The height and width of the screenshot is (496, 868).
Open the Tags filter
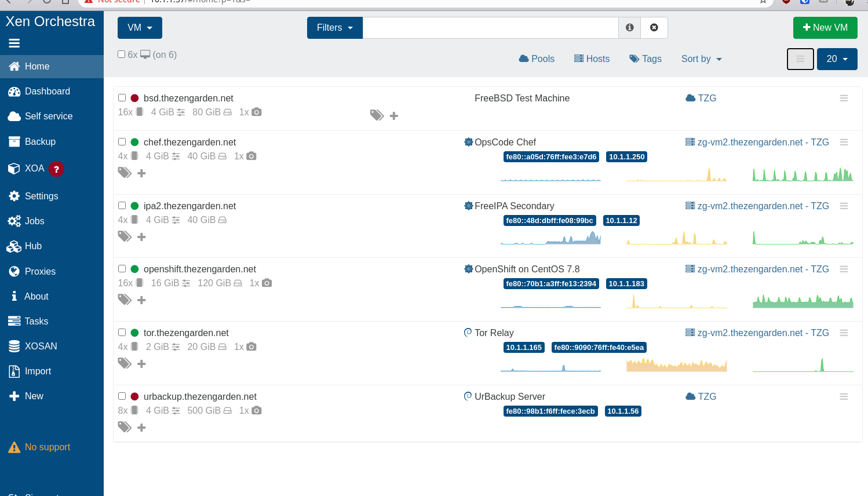(x=645, y=59)
